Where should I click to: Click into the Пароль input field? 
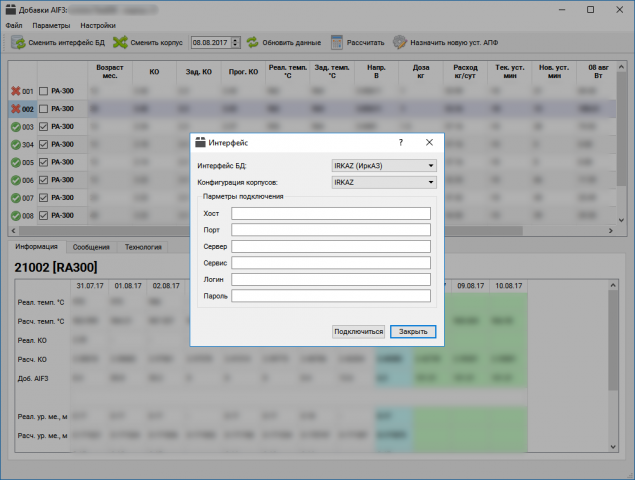point(331,296)
